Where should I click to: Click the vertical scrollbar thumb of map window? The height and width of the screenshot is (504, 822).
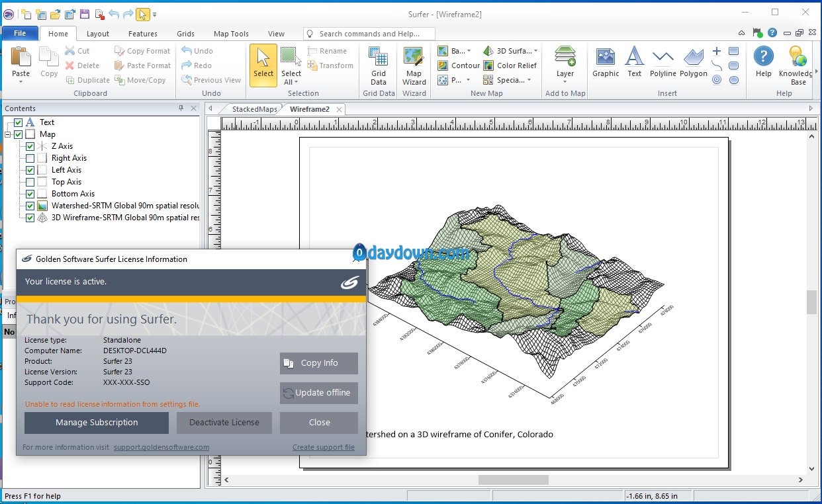point(812,302)
